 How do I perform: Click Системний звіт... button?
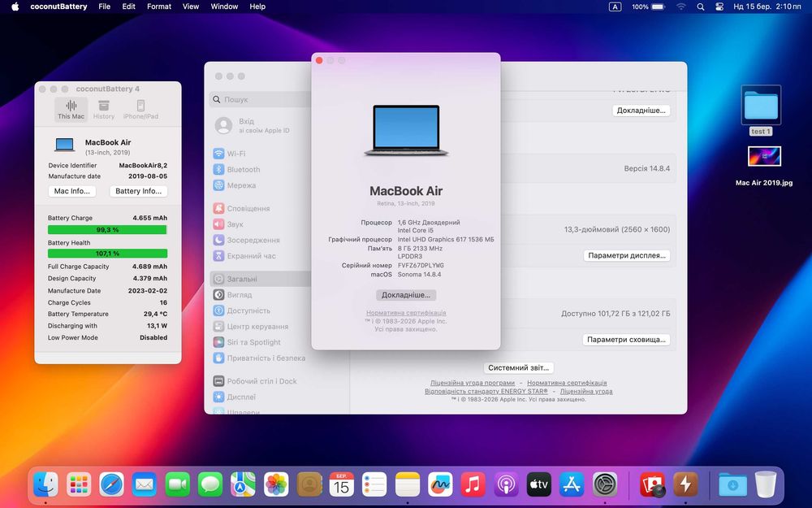click(x=519, y=367)
